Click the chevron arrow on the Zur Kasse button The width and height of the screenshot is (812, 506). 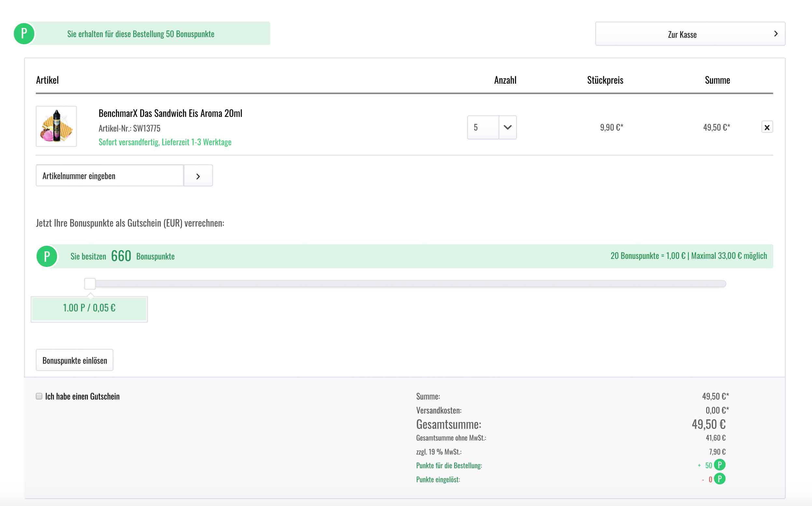click(x=776, y=34)
